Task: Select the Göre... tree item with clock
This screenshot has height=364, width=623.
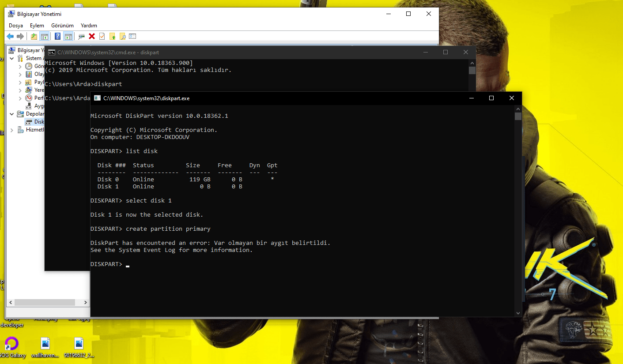Action: tap(34, 66)
